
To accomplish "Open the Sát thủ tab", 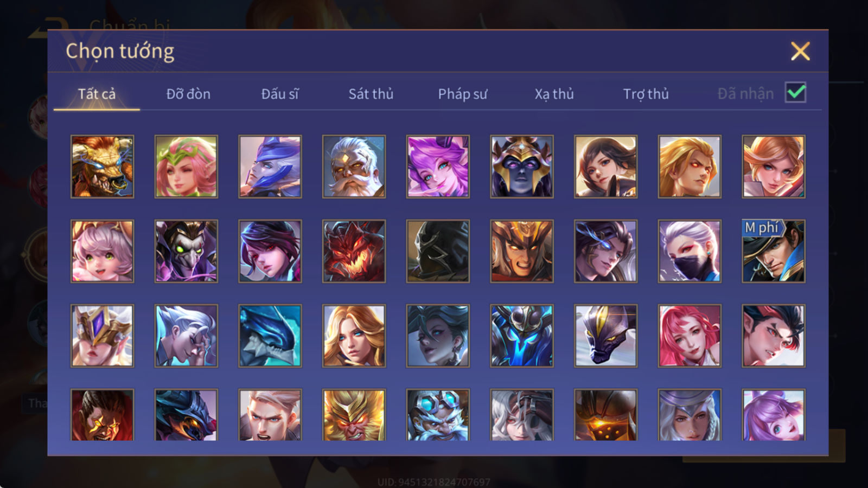I will (371, 94).
